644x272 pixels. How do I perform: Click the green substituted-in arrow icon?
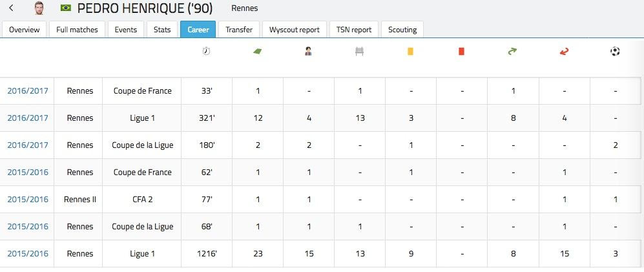tap(513, 52)
